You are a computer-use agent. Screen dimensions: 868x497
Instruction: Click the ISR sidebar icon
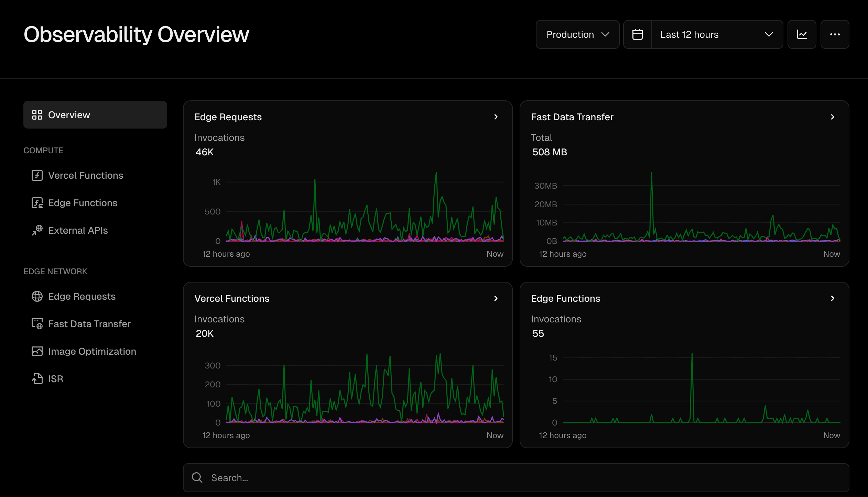pyautogui.click(x=37, y=379)
